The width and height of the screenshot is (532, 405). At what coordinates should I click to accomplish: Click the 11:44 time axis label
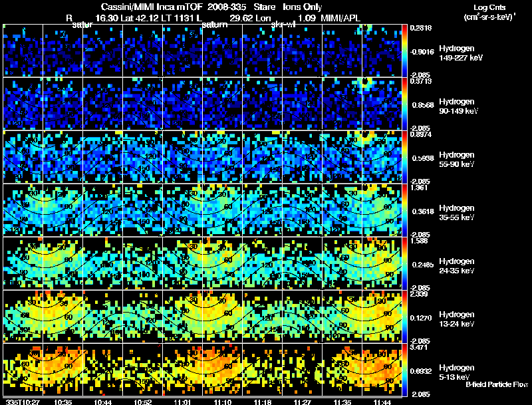tap(382, 402)
